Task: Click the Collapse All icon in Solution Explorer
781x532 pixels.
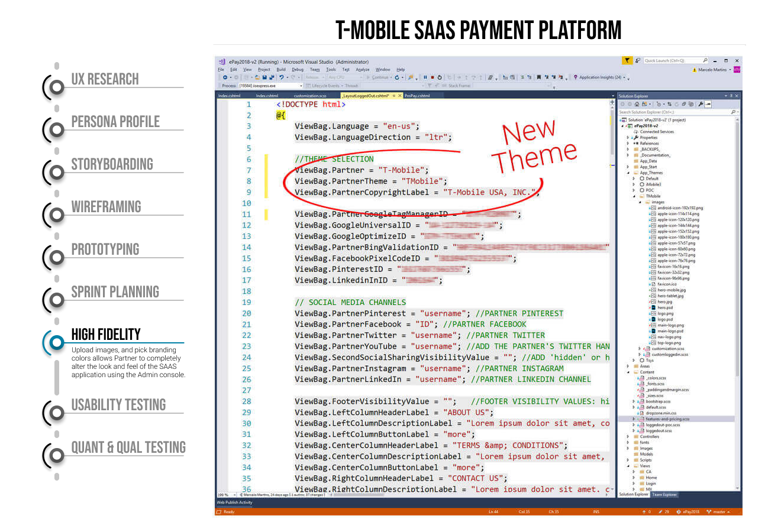Action: pos(684,104)
